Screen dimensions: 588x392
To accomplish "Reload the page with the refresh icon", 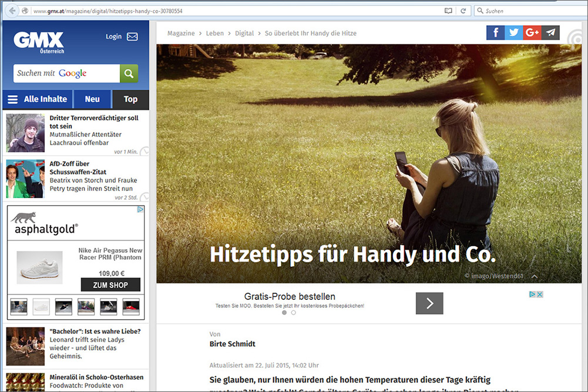I will 463,11.
